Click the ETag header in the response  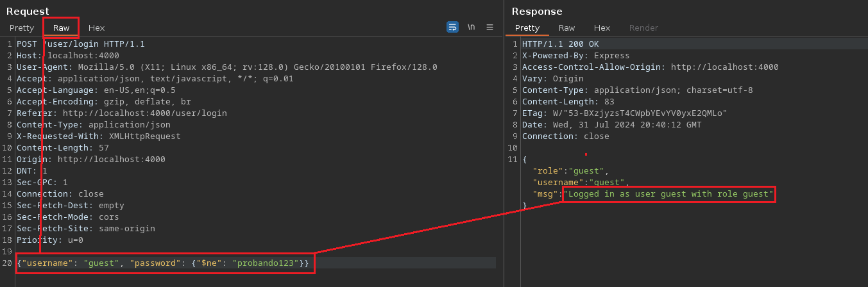(624, 113)
